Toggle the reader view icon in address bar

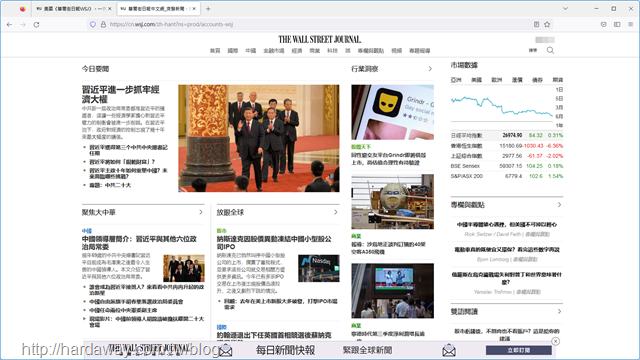pos(536,24)
